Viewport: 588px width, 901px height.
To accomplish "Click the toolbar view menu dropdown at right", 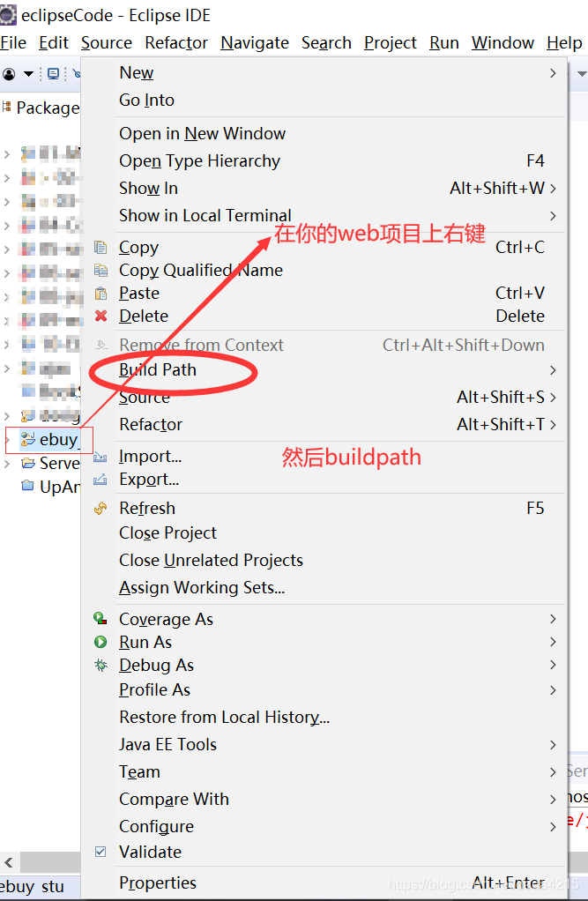I will click(x=582, y=73).
